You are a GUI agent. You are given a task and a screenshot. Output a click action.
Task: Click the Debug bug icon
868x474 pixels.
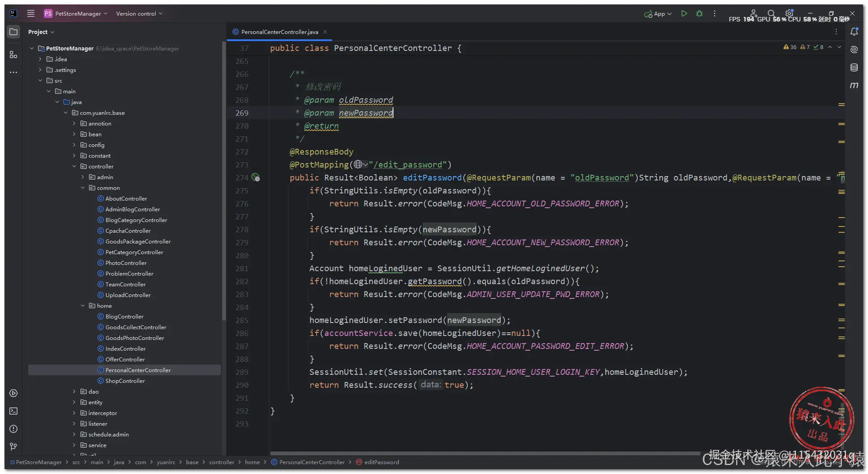699,14
